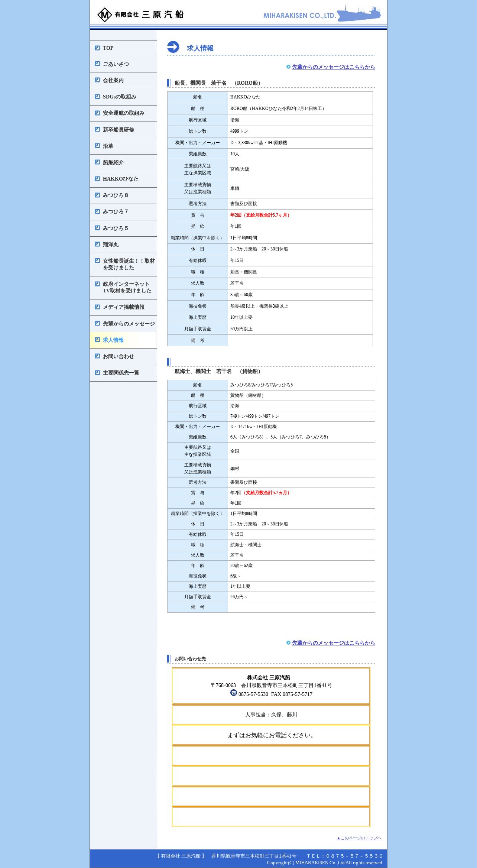This screenshot has width=477, height=868.
Task: Click the icon beside 女性船長誕生
Action: pyautogui.click(x=97, y=260)
